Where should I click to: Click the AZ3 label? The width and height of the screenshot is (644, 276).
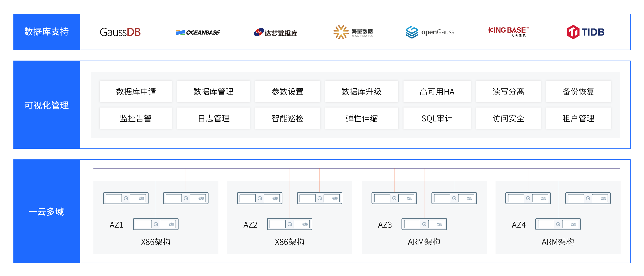click(x=385, y=225)
